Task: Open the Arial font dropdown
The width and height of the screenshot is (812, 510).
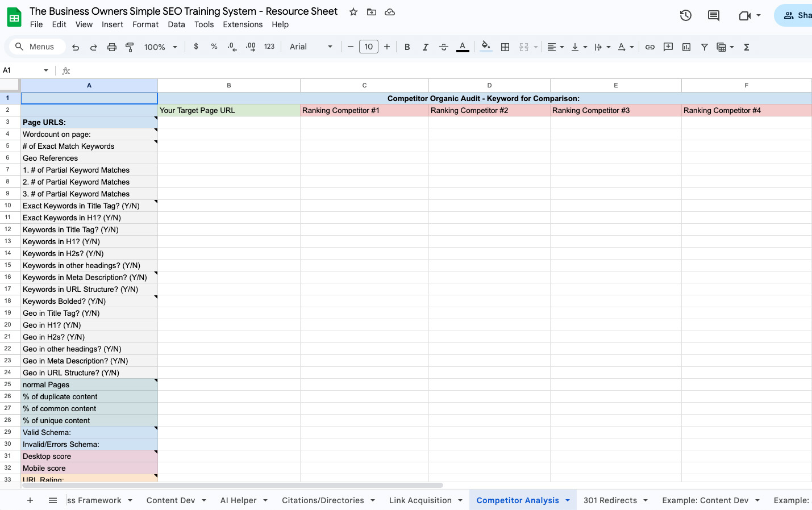Action: [x=311, y=47]
